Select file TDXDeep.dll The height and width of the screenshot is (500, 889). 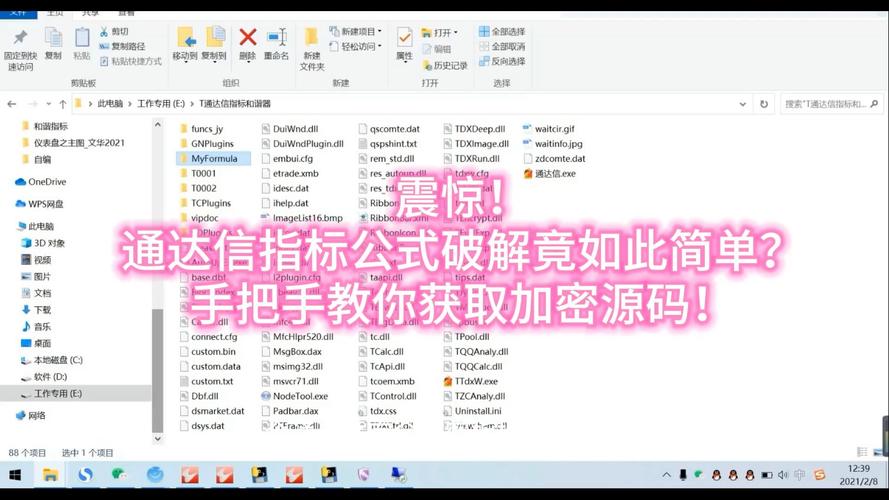(474, 129)
